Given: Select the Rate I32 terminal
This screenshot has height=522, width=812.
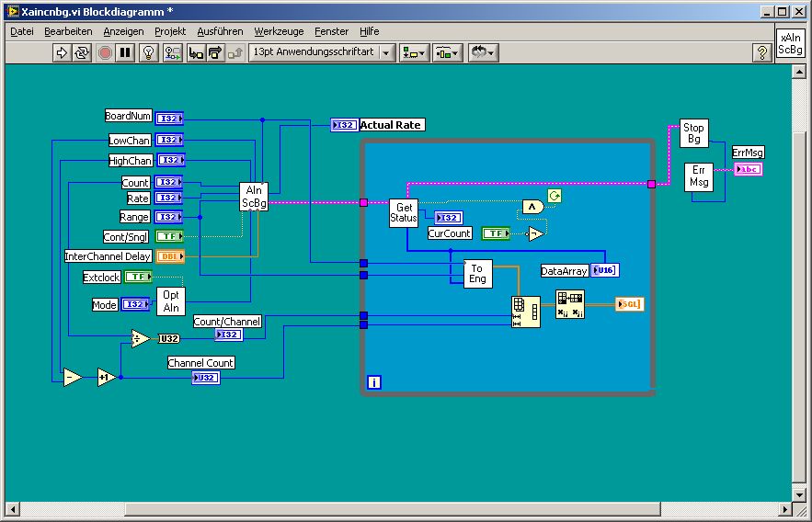Looking at the screenshot, I should click(x=168, y=198).
